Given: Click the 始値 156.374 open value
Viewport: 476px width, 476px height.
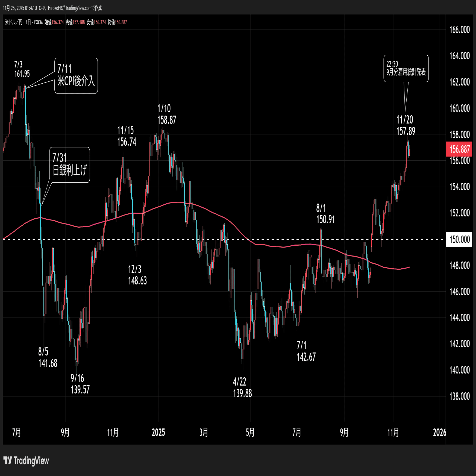Looking at the screenshot, I should (54, 22).
